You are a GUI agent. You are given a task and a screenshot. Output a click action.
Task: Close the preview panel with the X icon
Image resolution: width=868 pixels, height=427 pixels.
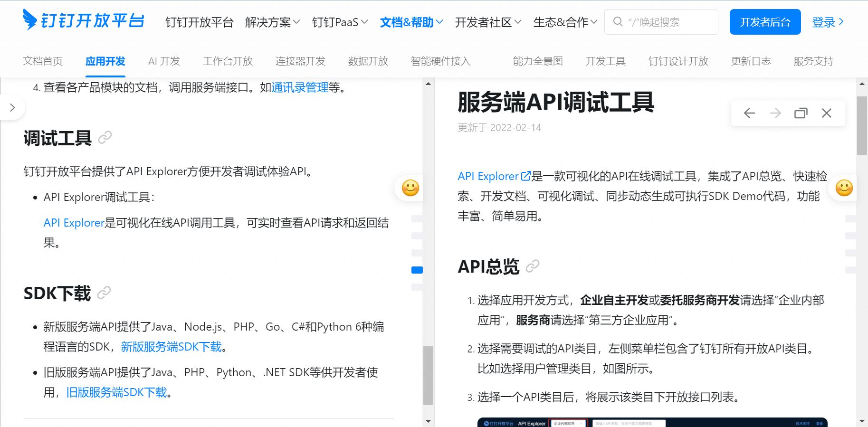(827, 113)
